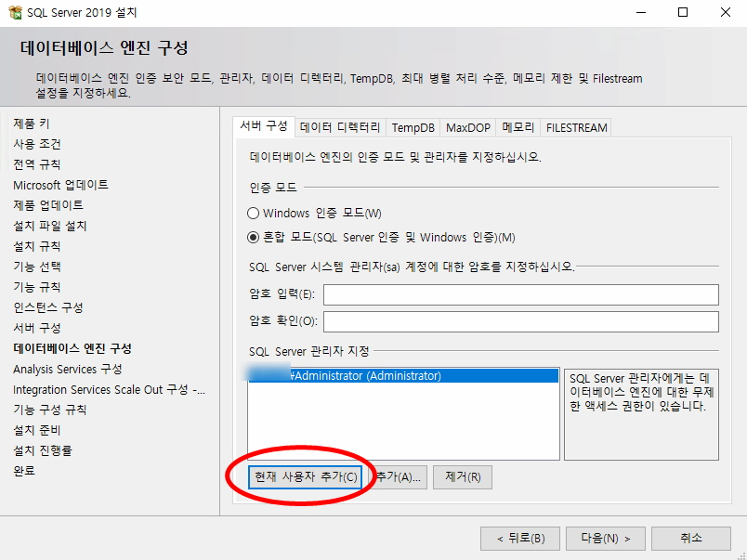Image resolution: width=747 pixels, height=560 pixels.
Task: Open the TempDB tab
Action: [413, 127]
